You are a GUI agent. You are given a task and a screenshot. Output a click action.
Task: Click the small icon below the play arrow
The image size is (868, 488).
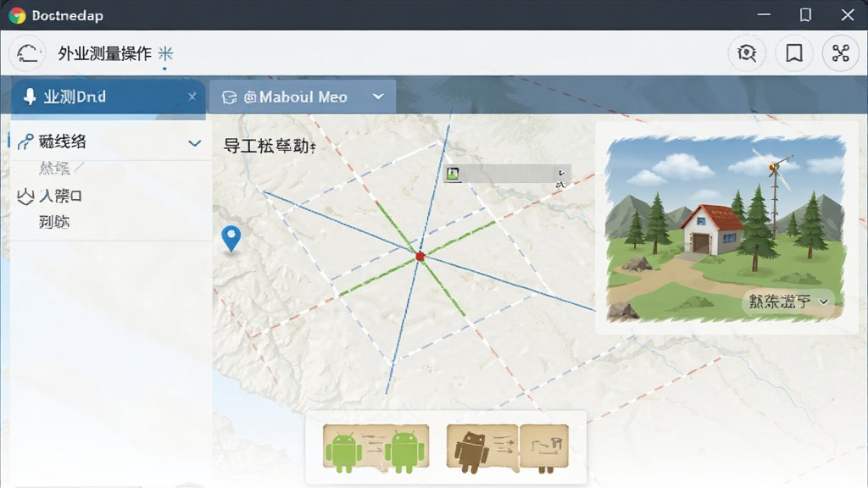[x=560, y=184]
